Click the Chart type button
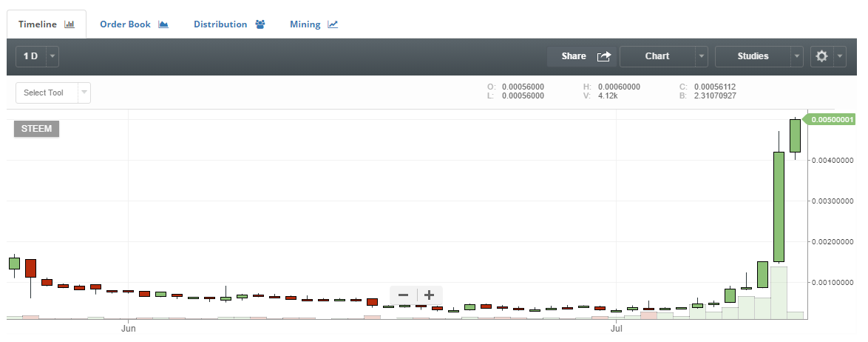This screenshot has height=342, width=868. point(657,56)
